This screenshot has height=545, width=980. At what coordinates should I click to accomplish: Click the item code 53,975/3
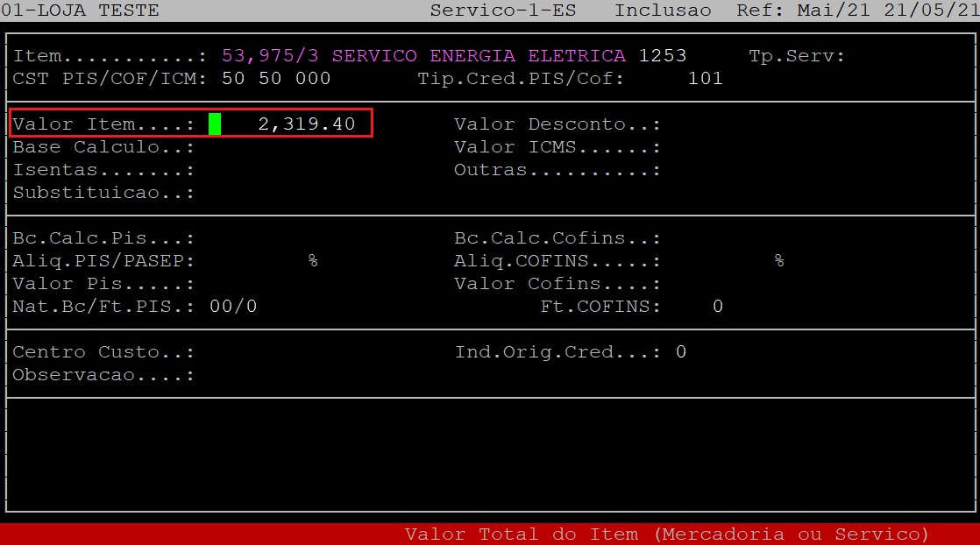tap(270, 56)
